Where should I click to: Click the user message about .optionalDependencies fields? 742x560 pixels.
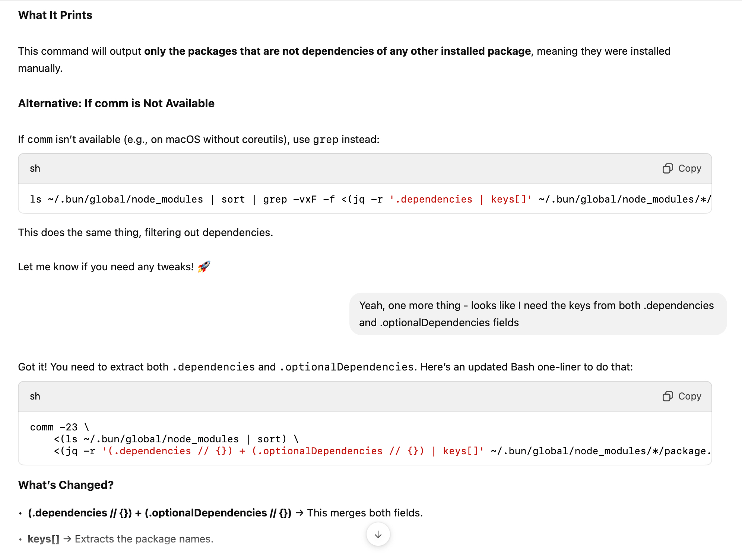pyautogui.click(x=536, y=314)
